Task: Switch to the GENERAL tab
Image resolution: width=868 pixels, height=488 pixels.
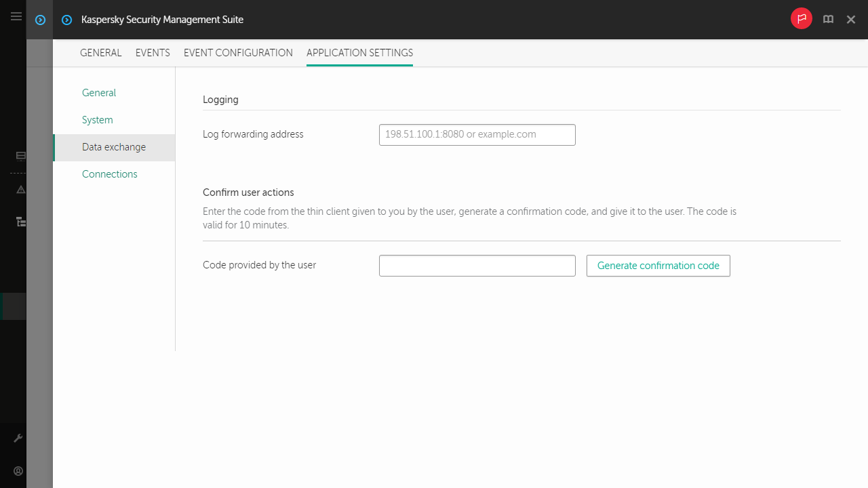Action: pyautogui.click(x=100, y=53)
